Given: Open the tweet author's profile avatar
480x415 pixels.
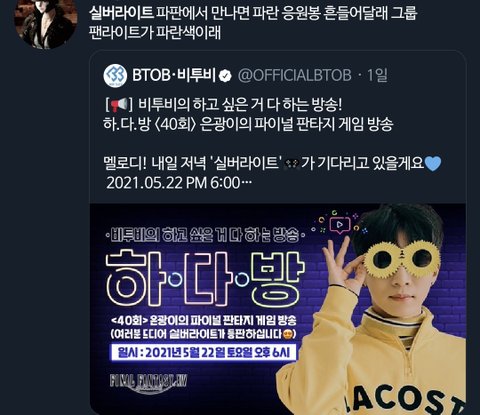Looking at the screenshot, I should pyautogui.click(x=46, y=23).
